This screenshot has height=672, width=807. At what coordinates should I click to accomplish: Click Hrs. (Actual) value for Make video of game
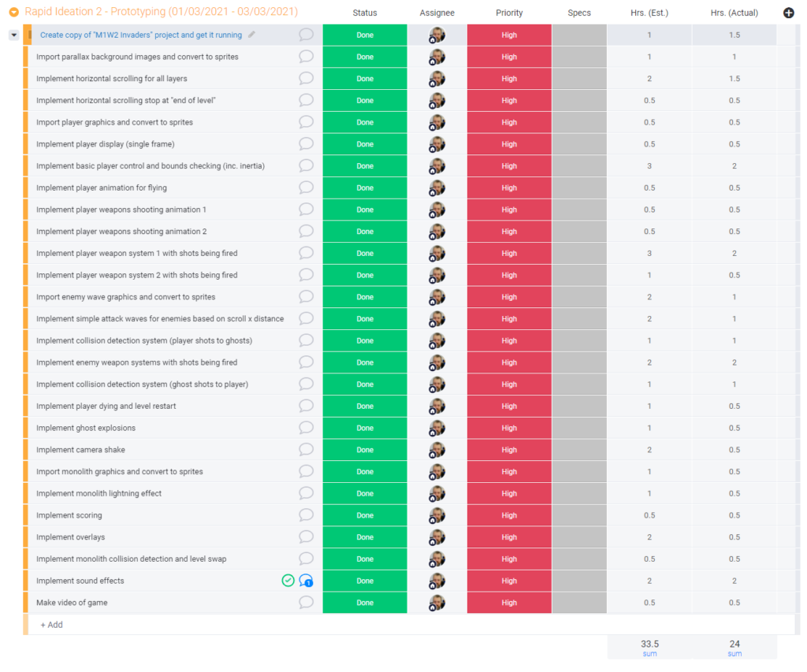pyautogui.click(x=734, y=603)
